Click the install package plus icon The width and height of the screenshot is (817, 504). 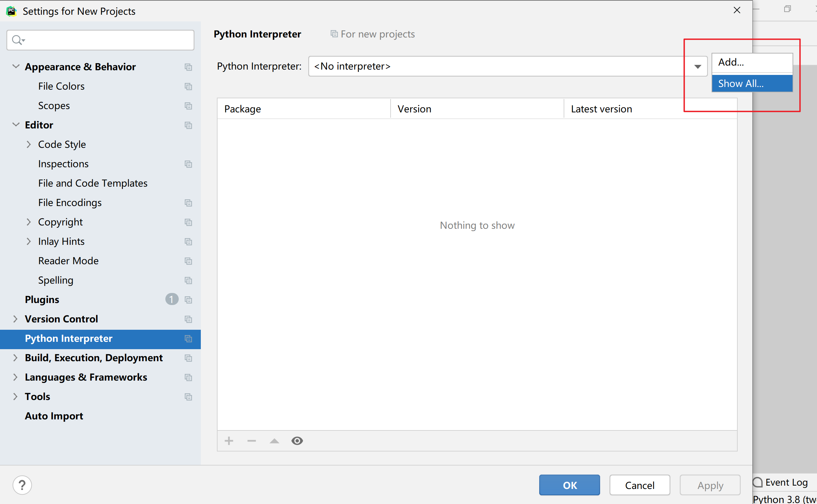pos(229,441)
